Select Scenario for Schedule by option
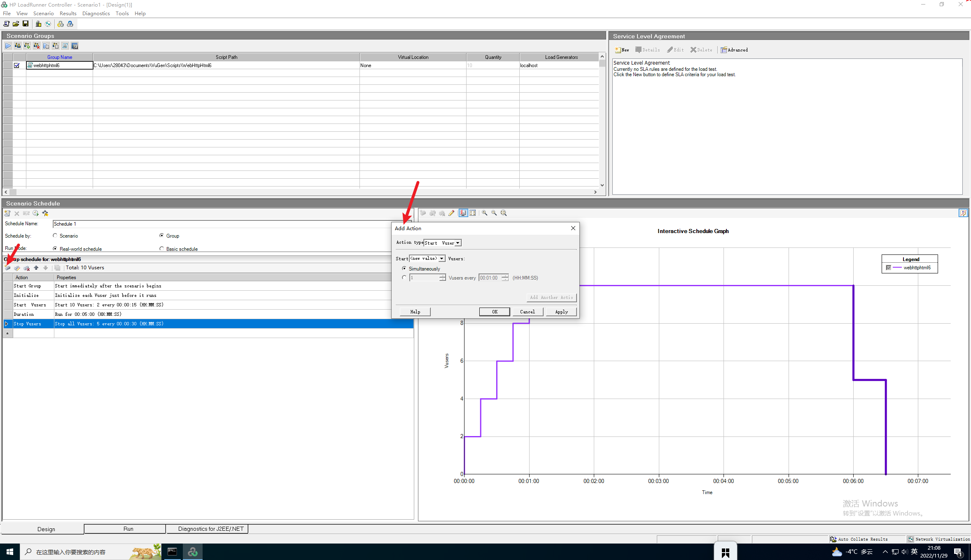Viewport: 971px width, 560px height. coord(55,236)
